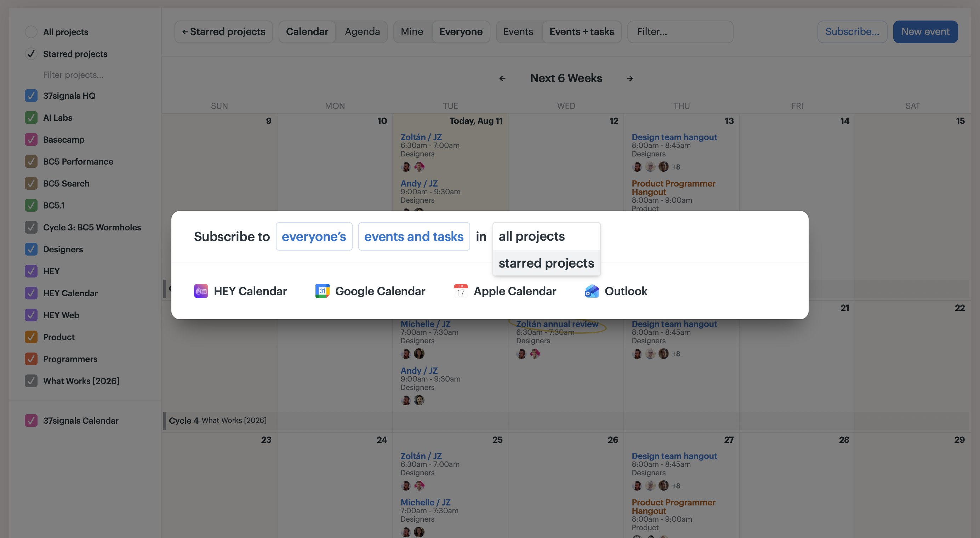Switch to the Agenda view tab
Image resolution: width=980 pixels, height=538 pixels.
point(362,32)
